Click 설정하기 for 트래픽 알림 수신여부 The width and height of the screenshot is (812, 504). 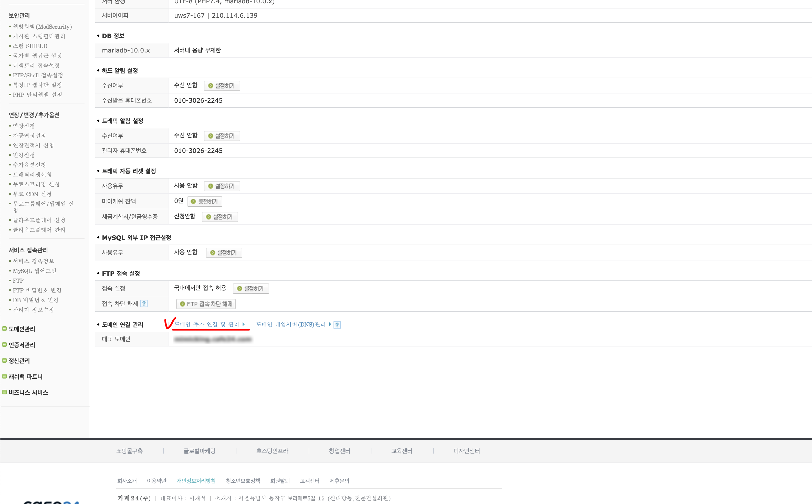[222, 136]
